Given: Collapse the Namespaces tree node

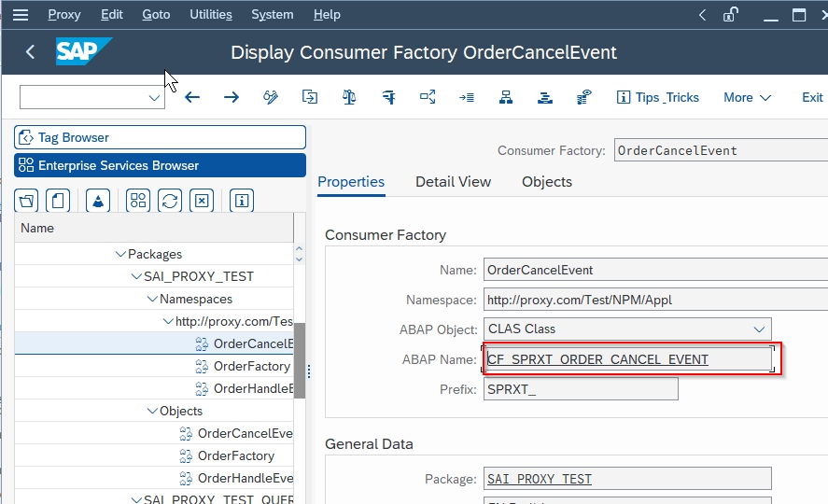Looking at the screenshot, I should (151, 299).
